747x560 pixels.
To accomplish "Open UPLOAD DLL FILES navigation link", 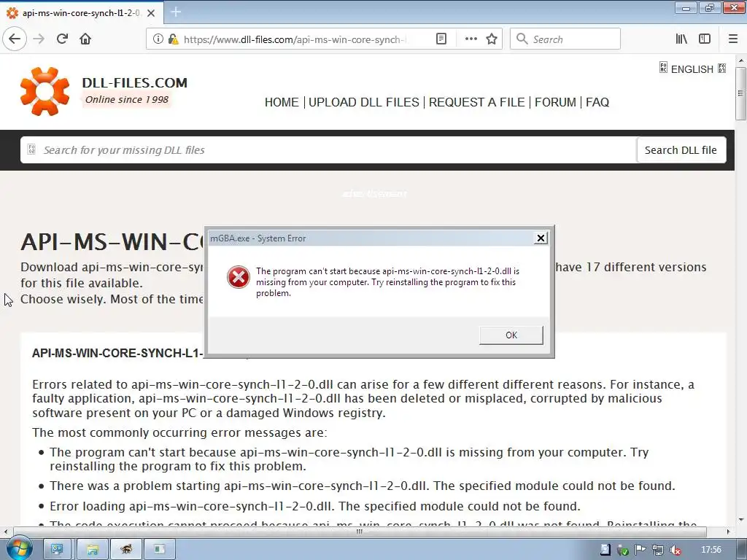I will 364,102.
